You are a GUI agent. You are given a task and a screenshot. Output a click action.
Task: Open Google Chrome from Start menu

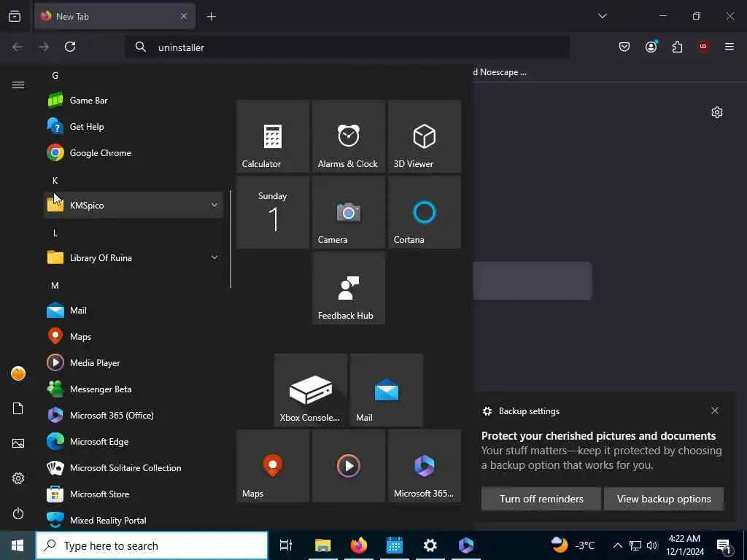[x=133, y=153]
